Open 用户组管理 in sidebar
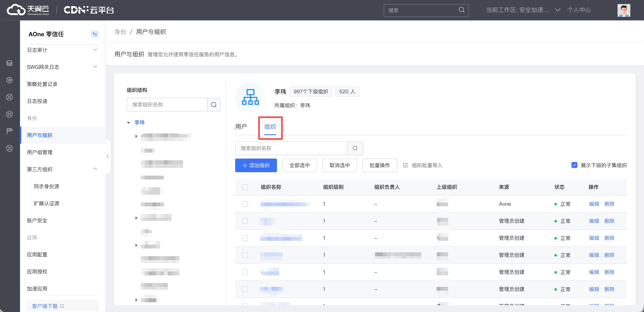644x312 pixels. [x=40, y=152]
